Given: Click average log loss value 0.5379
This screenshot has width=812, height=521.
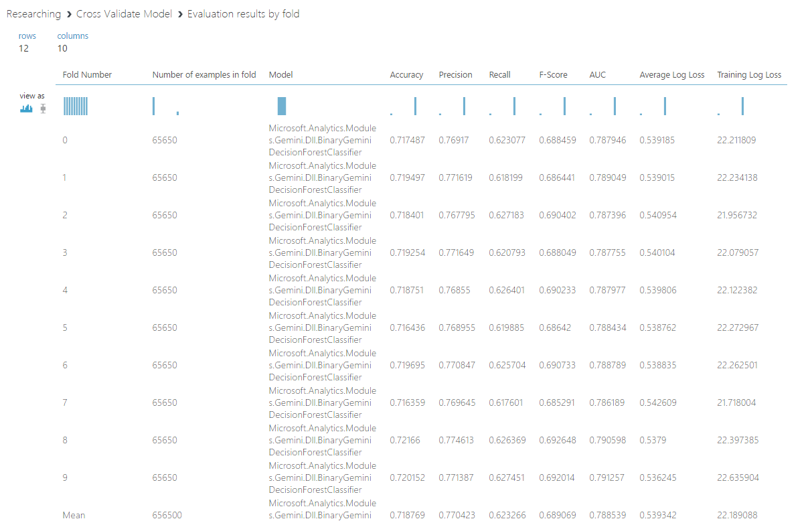Looking at the screenshot, I should click(x=652, y=440).
